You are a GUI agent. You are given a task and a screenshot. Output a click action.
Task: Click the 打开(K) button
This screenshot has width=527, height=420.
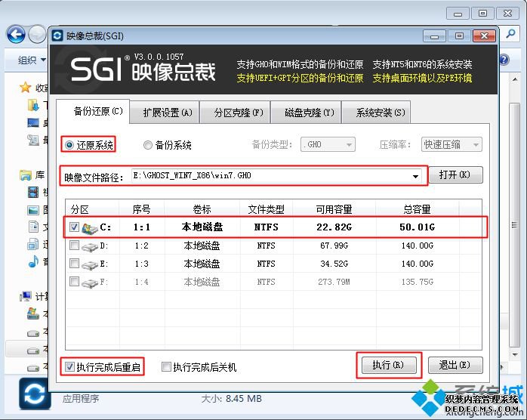pyautogui.click(x=455, y=174)
